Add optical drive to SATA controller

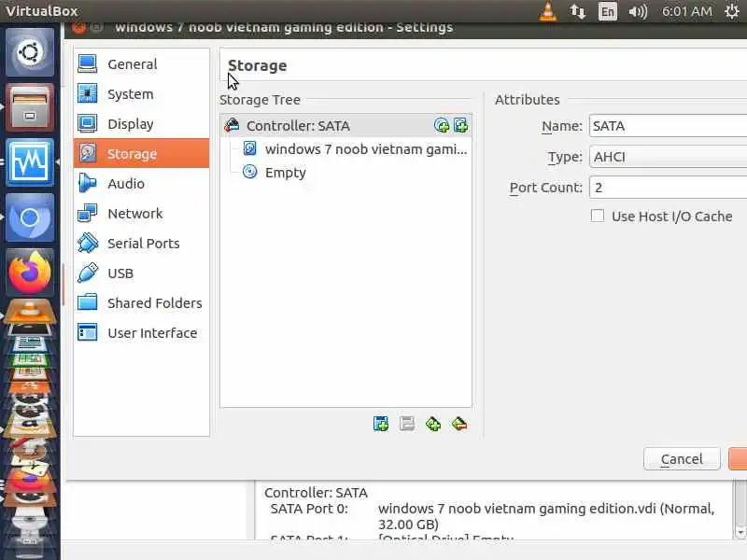[x=442, y=126]
